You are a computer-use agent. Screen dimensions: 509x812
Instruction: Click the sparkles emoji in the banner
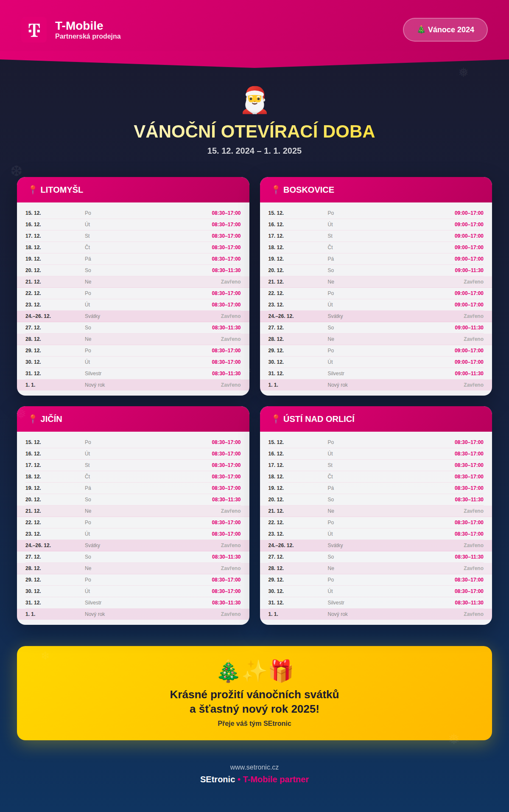(x=255, y=671)
